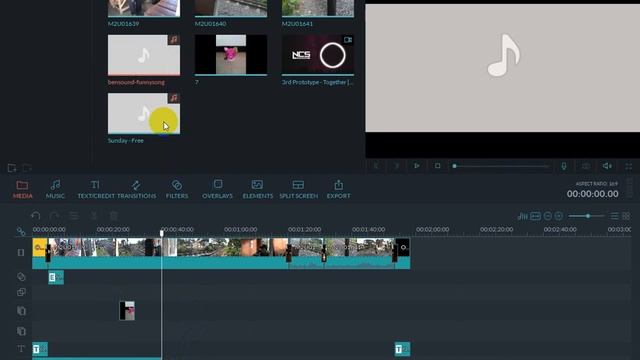Select the M2U01639 video thumbnail

click(144, 8)
